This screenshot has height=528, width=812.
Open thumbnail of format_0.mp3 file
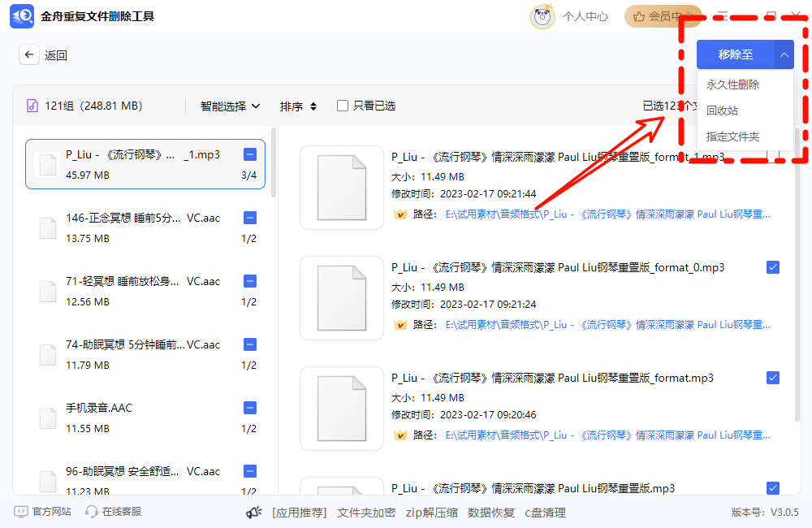[x=342, y=298]
